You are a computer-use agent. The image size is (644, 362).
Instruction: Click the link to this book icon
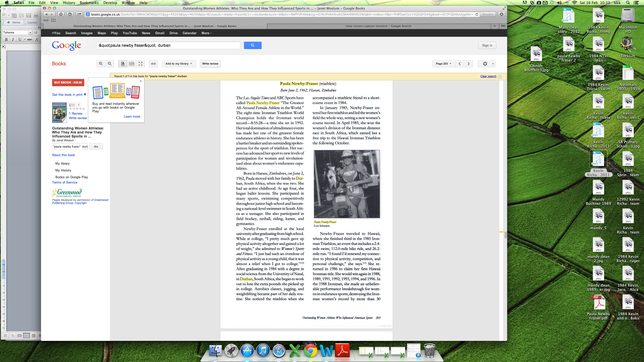coord(153,64)
